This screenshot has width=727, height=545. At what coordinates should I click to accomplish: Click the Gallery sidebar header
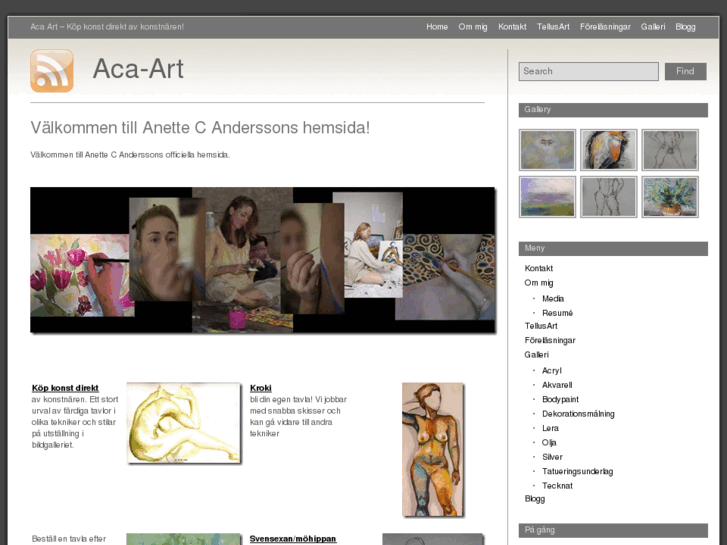613,110
